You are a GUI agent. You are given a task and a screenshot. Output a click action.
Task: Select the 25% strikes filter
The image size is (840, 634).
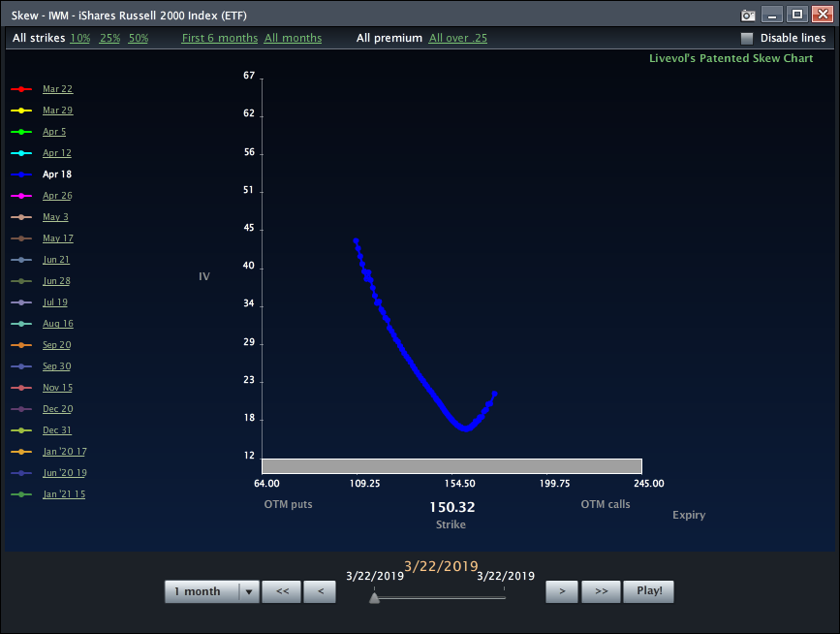(109, 38)
